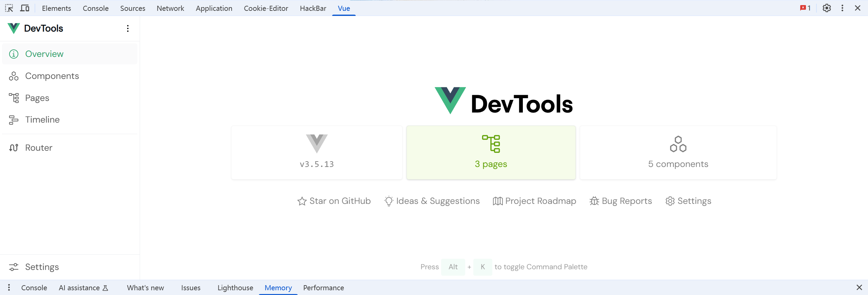Open the Sources tab

tap(133, 8)
